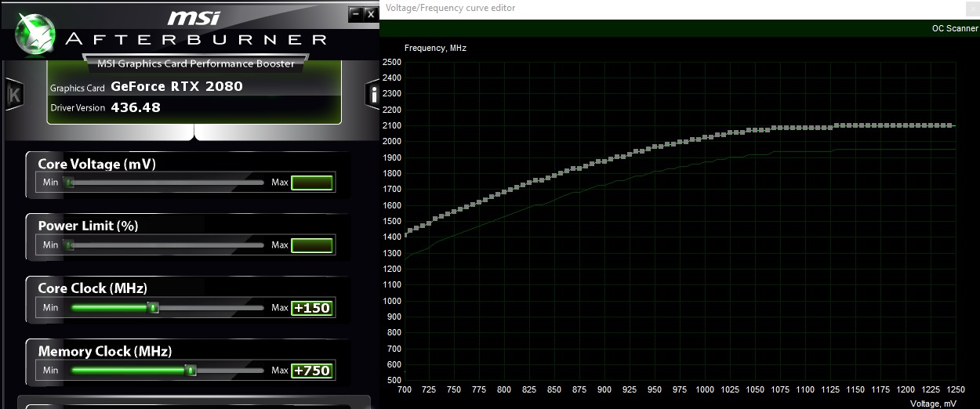Click the Core Voltage slider handle

point(69,183)
